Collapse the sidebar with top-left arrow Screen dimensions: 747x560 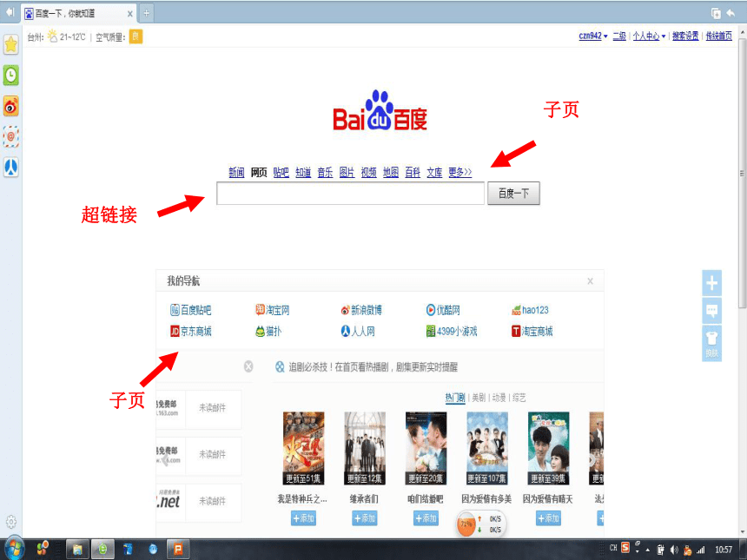tap(10, 12)
